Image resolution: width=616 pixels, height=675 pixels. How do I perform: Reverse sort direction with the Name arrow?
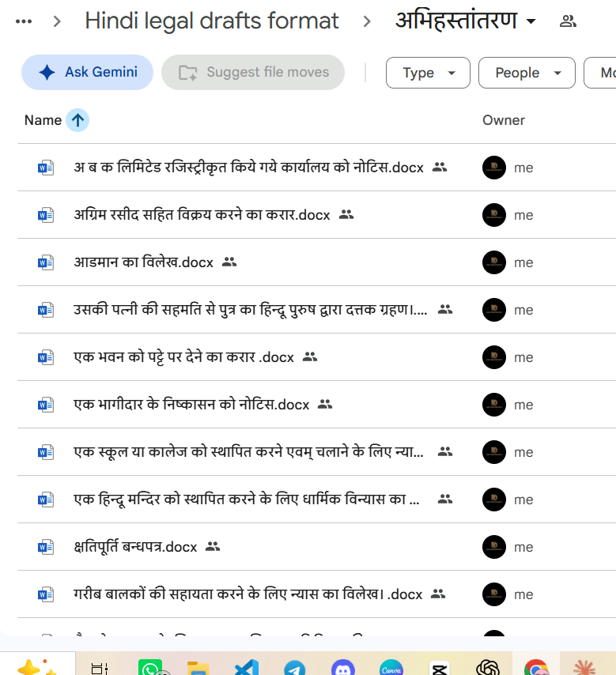[77, 120]
